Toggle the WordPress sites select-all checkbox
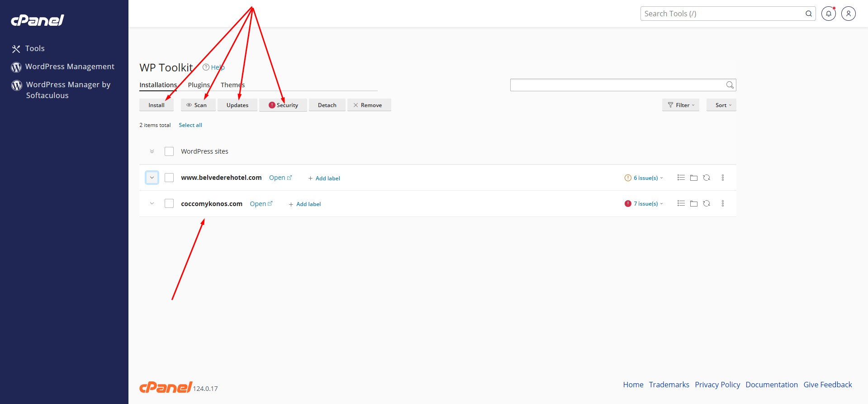Image resolution: width=868 pixels, height=404 pixels. [169, 151]
